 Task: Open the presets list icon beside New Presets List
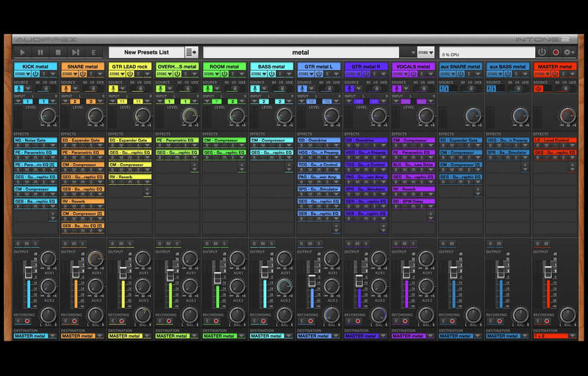tap(191, 52)
